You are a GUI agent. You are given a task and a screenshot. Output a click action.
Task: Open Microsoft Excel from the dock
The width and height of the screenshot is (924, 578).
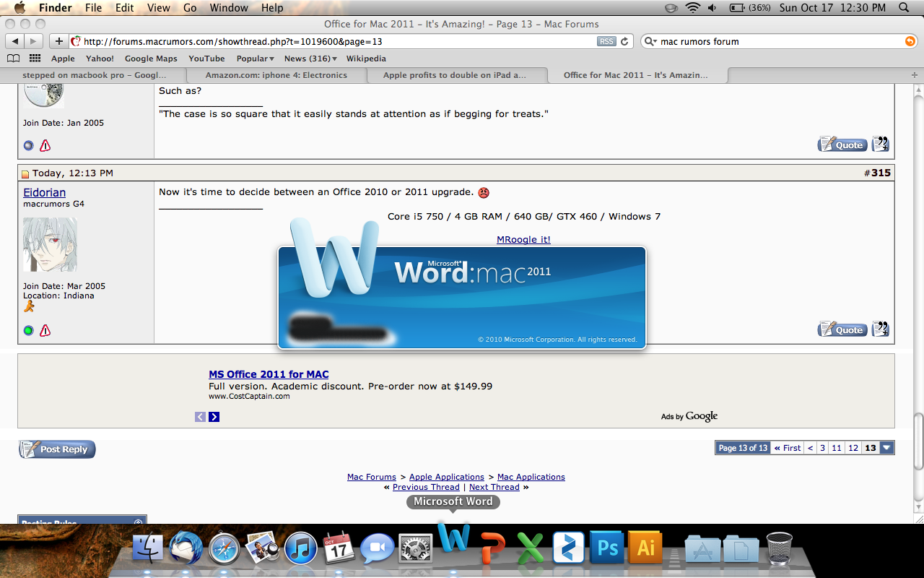tap(531, 547)
